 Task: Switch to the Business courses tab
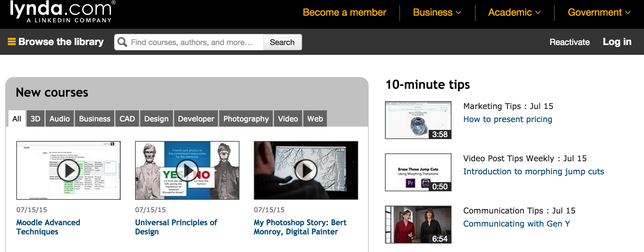coord(95,118)
